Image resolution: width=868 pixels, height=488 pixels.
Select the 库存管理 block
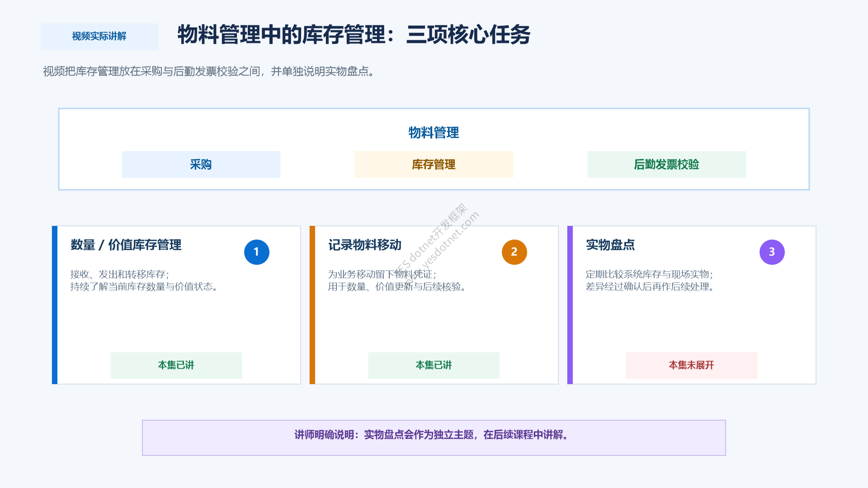click(434, 164)
